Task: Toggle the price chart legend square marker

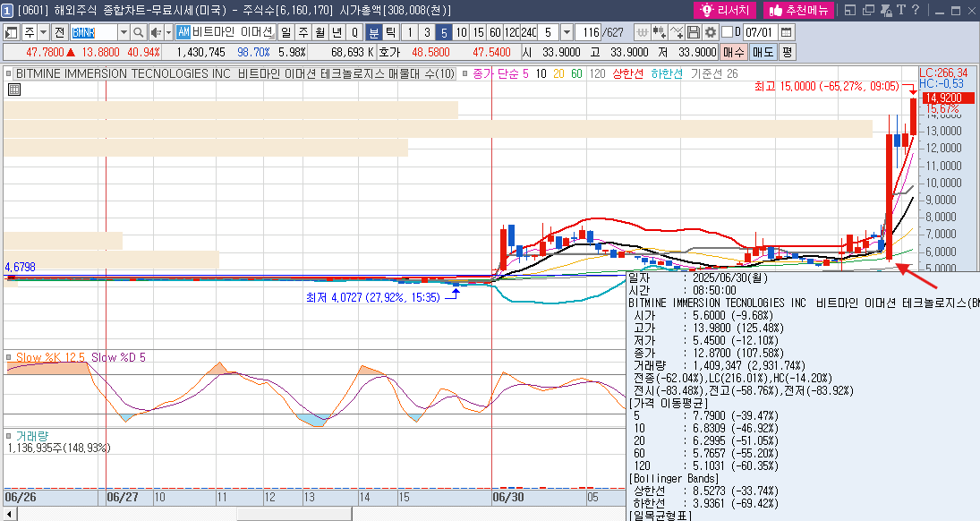Action: point(8,73)
